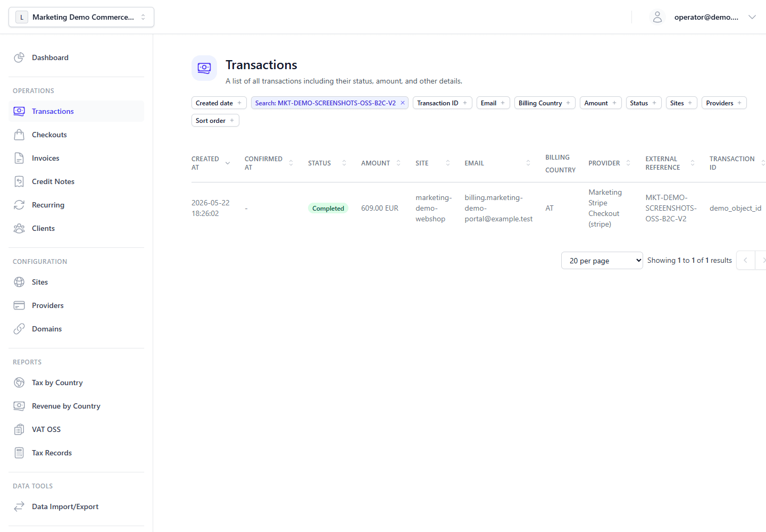The image size is (766, 532).
Task: Go to the Clients page
Action: (x=76, y=228)
